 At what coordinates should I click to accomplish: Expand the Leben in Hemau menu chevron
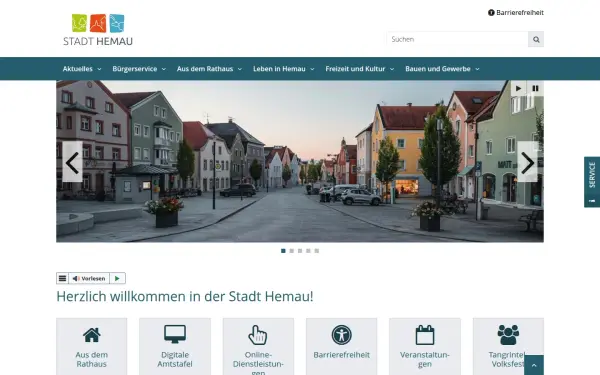pos(312,69)
